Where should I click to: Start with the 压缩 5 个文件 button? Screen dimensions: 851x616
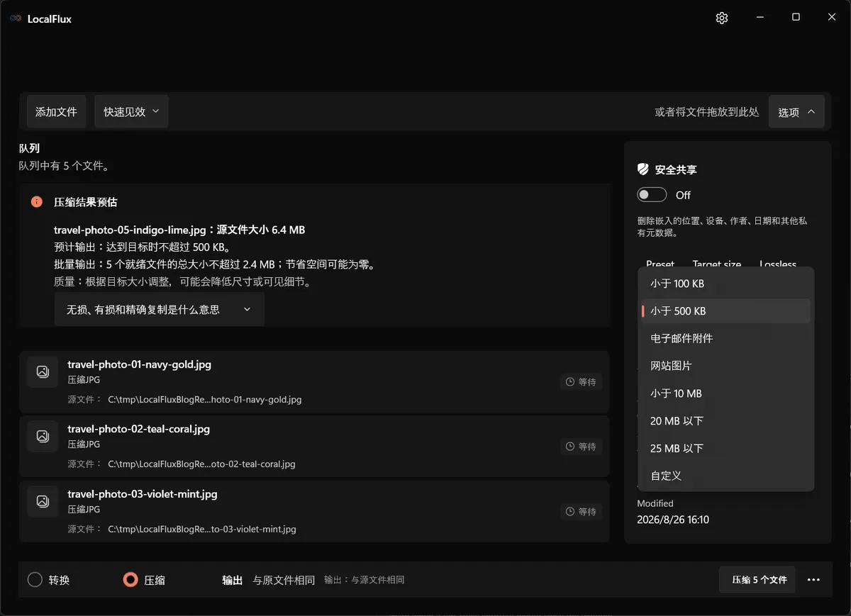[757, 580]
